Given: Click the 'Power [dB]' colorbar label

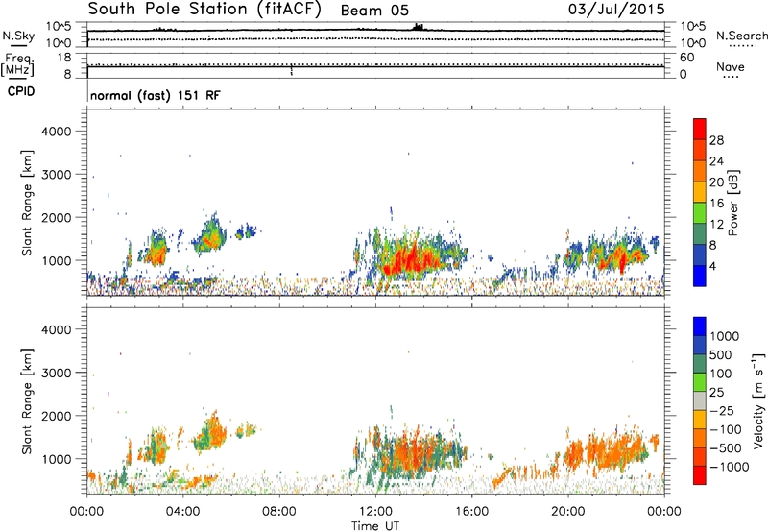Looking at the screenshot, I should coord(733,203).
